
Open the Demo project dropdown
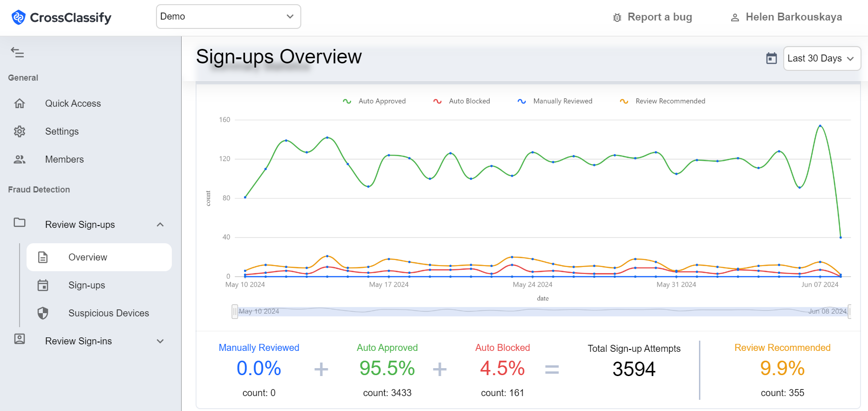tap(228, 17)
